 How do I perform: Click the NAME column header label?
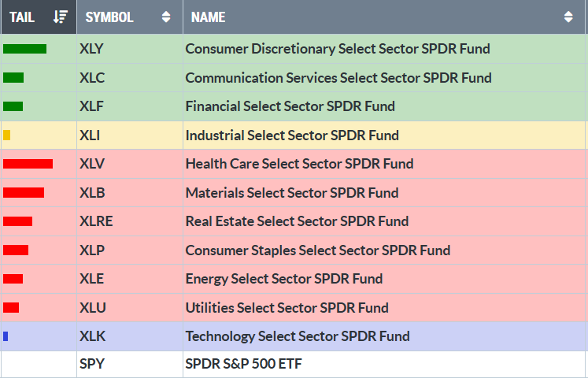coord(208,17)
